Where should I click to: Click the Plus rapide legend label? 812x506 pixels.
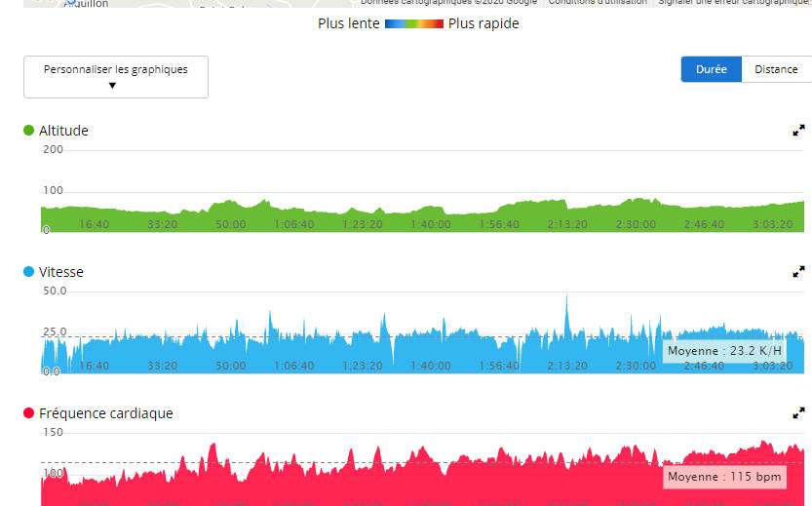(x=483, y=23)
